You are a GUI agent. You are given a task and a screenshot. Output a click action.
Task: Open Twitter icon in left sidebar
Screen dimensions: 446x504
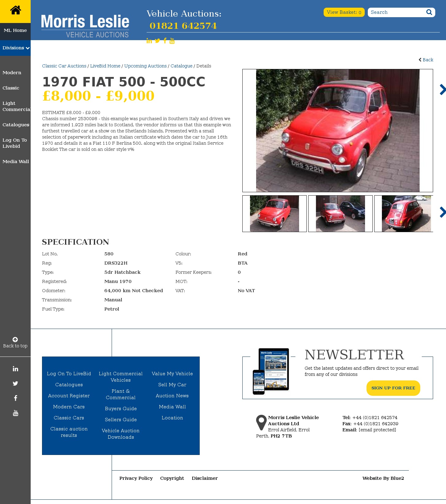coord(15,384)
